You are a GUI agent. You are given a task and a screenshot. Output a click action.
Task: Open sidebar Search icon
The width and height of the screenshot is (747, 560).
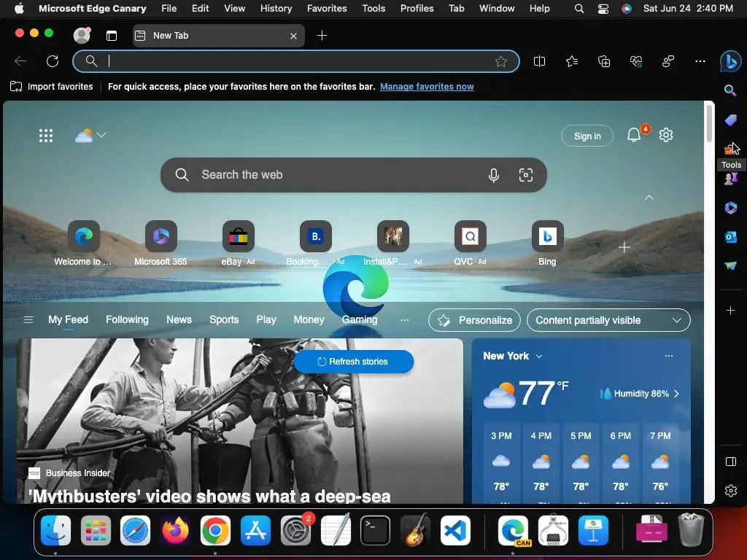(x=730, y=90)
